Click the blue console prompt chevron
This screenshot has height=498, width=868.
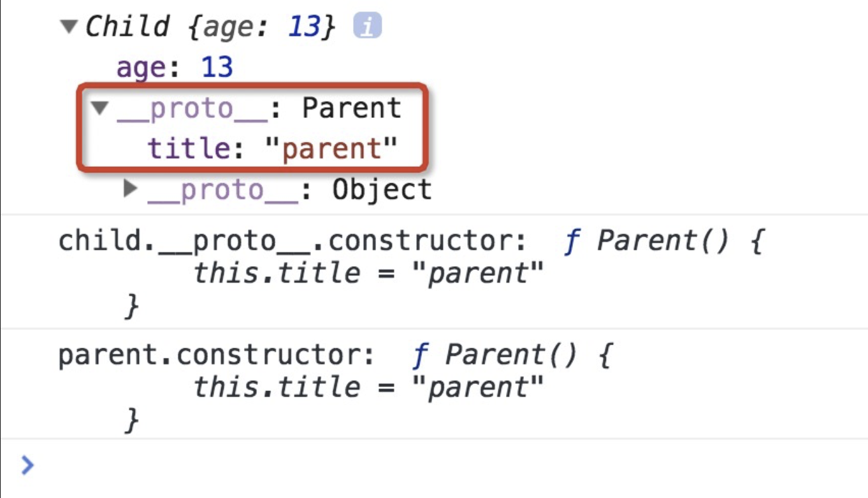(x=27, y=466)
